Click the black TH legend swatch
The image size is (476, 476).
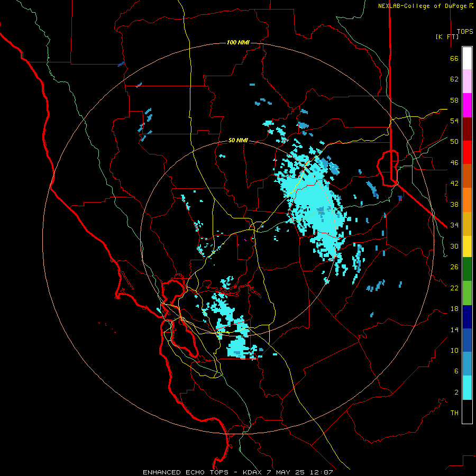coord(467,411)
